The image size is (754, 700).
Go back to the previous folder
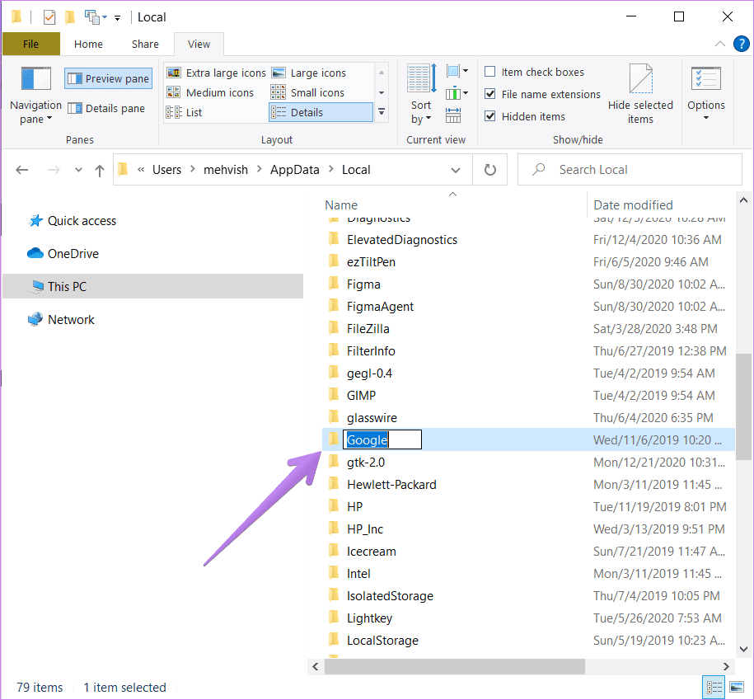point(22,170)
